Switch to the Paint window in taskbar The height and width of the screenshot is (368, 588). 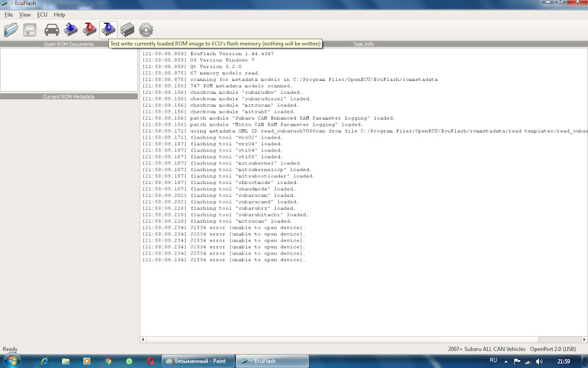coord(198,361)
